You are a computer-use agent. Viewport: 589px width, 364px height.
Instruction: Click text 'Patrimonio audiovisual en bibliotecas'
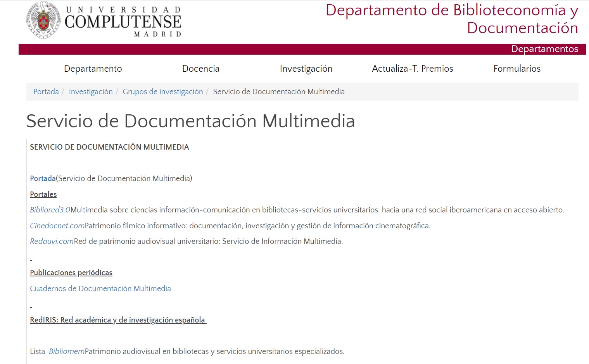tap(214, 351)
